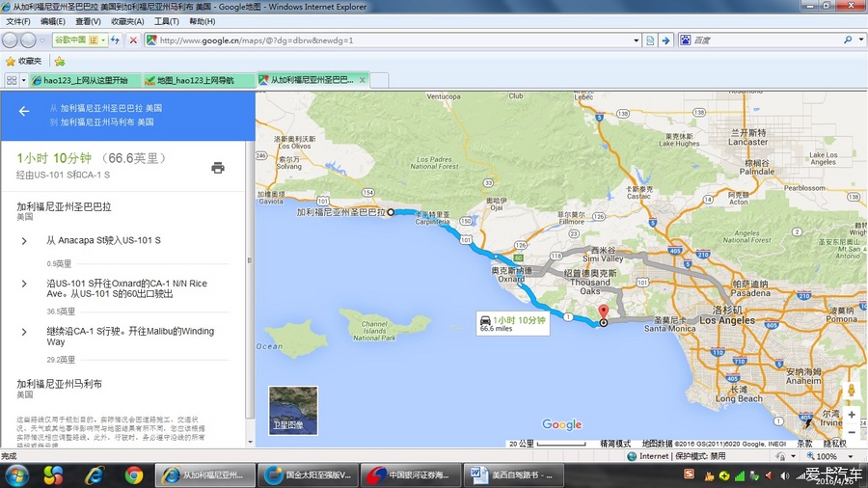The image size is (868, 488).
Task: Click the 条款 terms link
Action: 804,444
